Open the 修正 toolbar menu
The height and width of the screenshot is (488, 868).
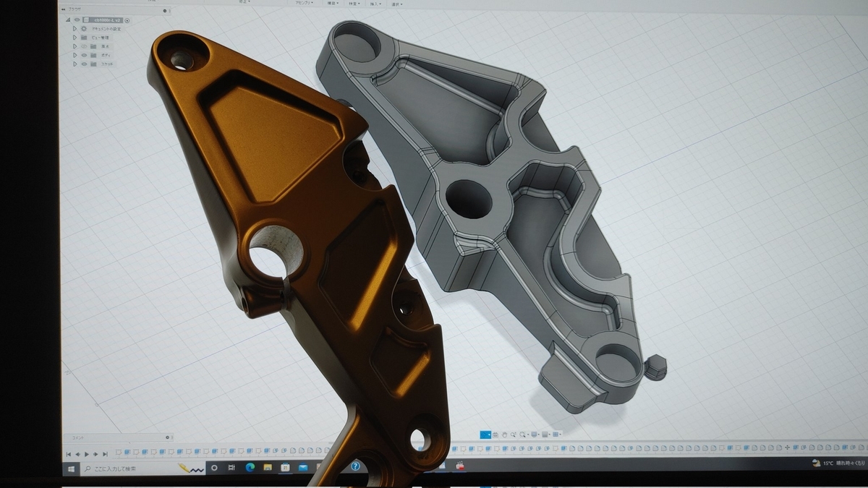(x=244, y=2)
